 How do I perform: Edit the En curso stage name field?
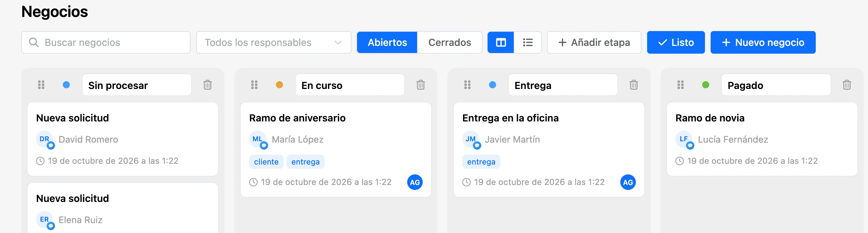350,85
